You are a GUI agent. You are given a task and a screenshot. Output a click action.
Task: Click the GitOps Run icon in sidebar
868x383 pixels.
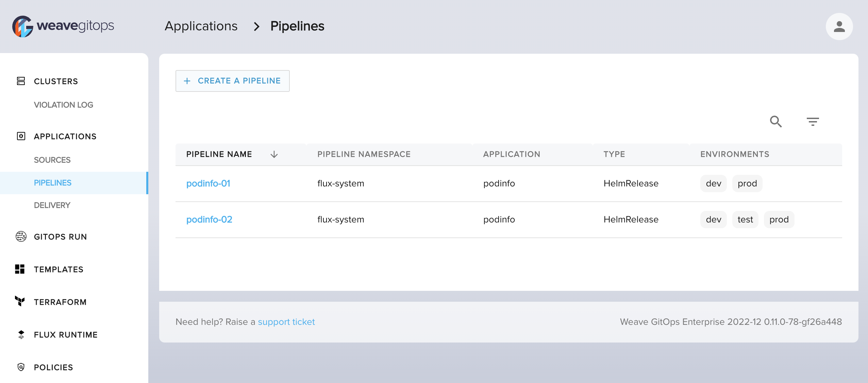tap(21, 237)
